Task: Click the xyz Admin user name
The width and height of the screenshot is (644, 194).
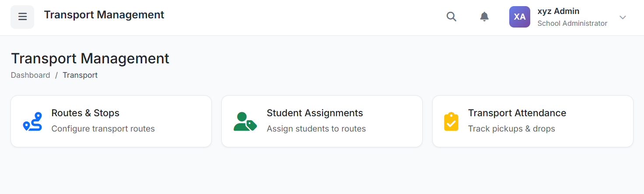Action: tap(558, 11)
